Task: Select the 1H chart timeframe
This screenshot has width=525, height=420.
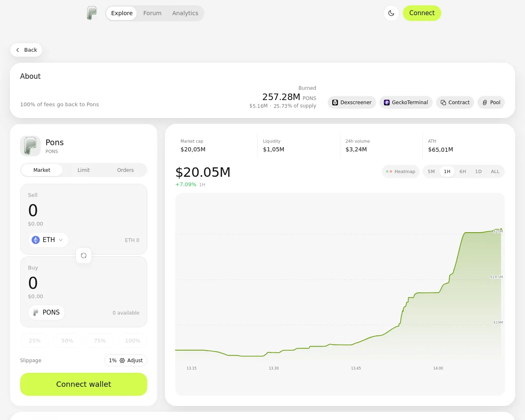Action: [447, 172]
